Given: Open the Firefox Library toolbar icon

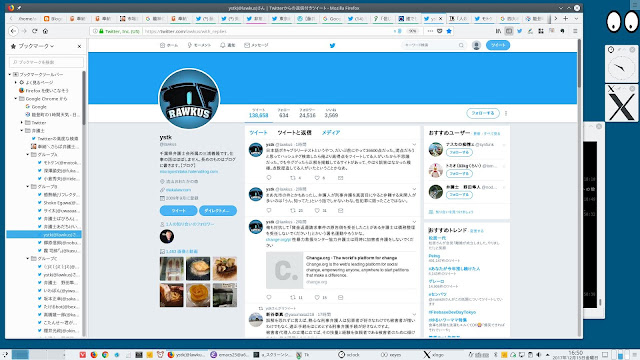Looking at the screenshot, I should (x=498, y=31).
